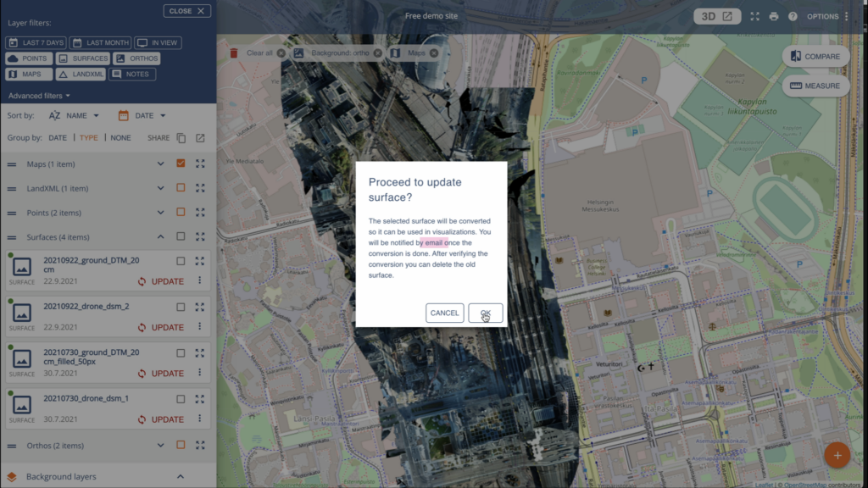Check the 20210922_drone_dsm_2 surface checkbox
The image size is (868, 488).
[181, 307]
